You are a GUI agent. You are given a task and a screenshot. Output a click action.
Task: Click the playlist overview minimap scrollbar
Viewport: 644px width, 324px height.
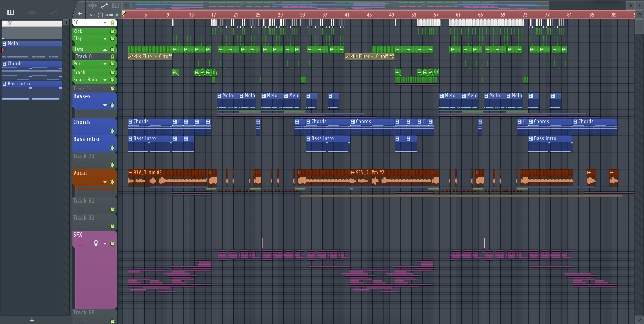[x=340, y=5]
